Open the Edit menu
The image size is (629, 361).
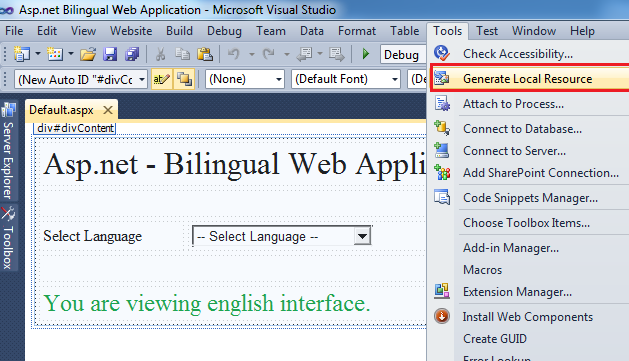[x=47, y=31]
